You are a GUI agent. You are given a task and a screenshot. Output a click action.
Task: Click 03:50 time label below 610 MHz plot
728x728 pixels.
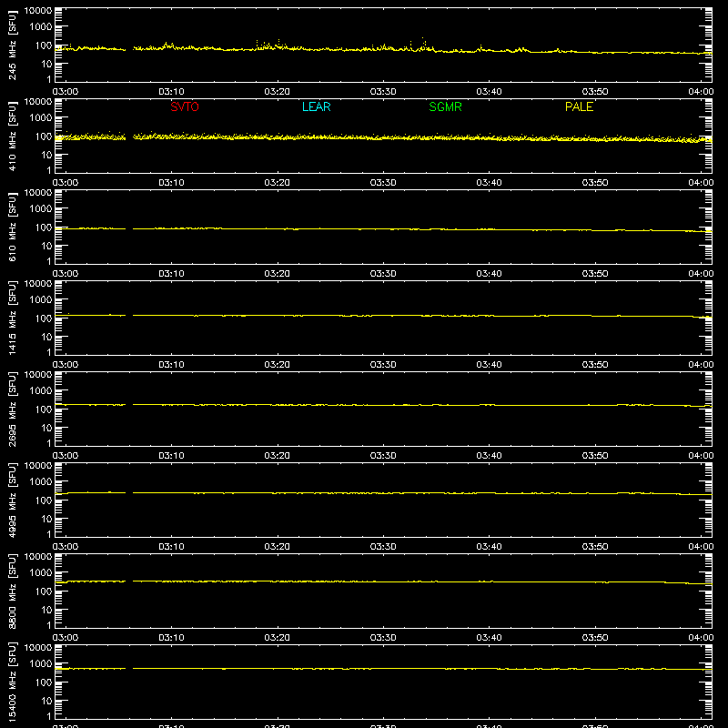(595, 274)
